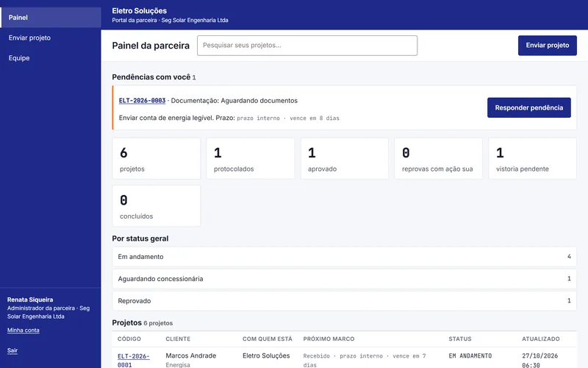Click the 27/10/2026 updated date cell
Screen dimensions: 588x368
pos(540,360)
